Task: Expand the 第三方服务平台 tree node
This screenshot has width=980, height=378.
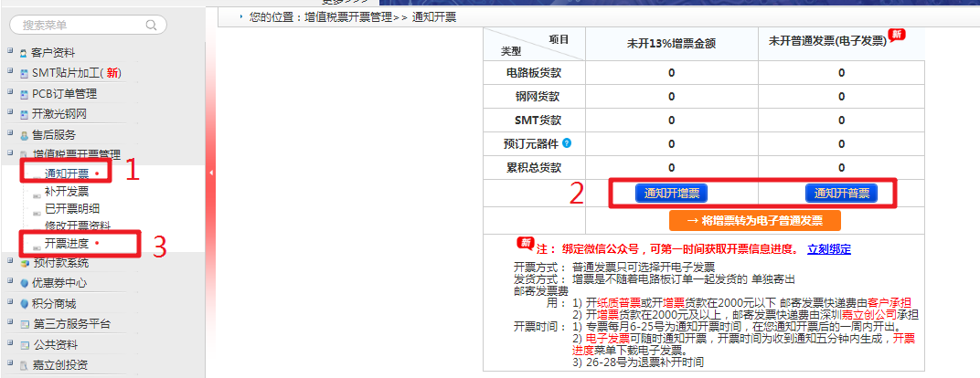Action: pos(10,324)
